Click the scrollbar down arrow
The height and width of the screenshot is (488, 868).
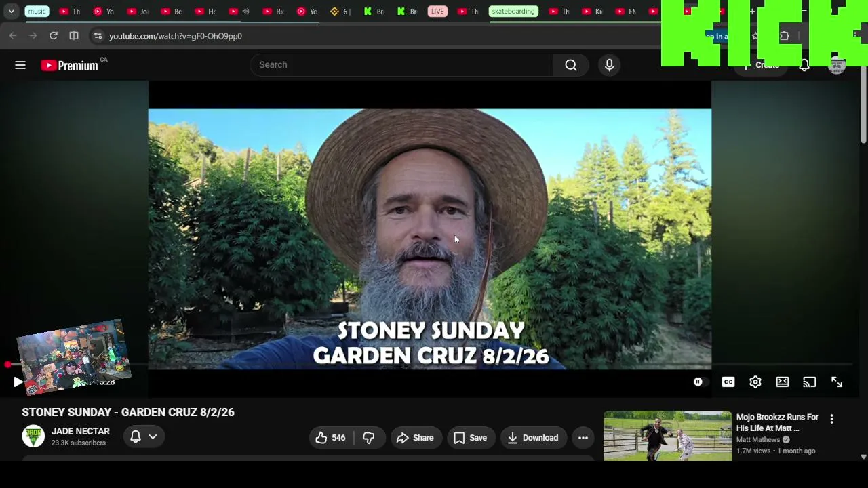coord(863,457)
